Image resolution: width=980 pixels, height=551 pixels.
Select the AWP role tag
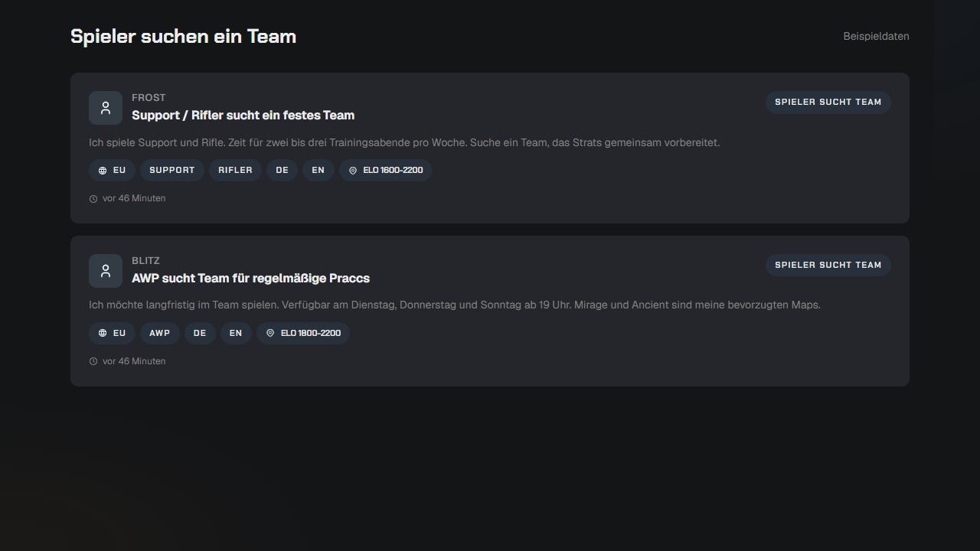tap(160, 333)
